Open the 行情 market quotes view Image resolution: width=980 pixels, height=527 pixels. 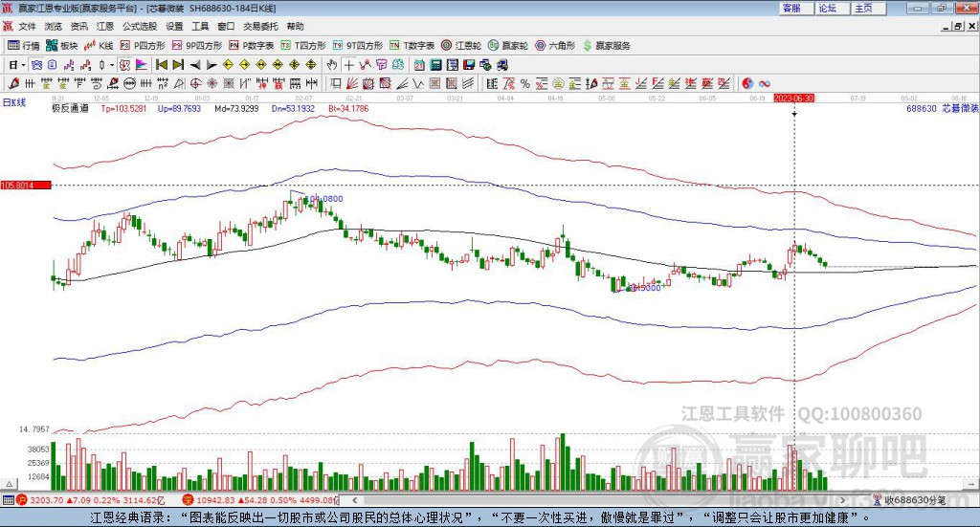[23, 46]
